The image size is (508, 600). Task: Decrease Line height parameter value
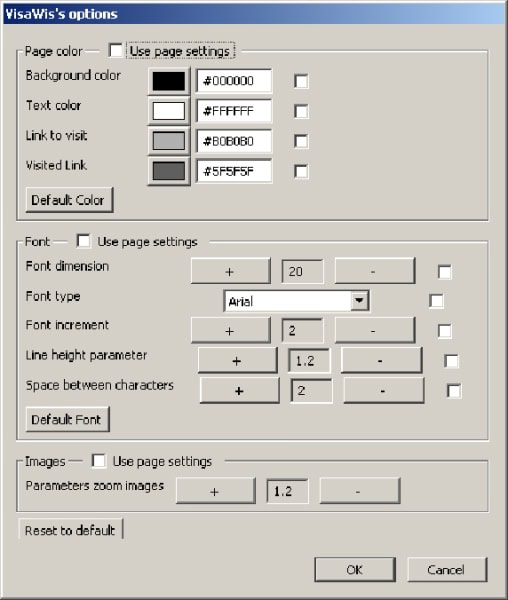381,360
